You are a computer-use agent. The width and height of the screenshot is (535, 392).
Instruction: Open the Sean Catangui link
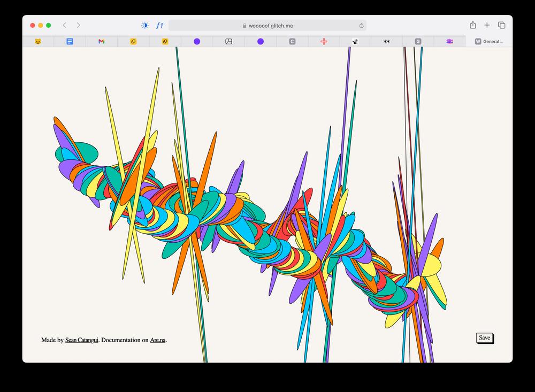pyautogui.click(x=82, y=340)
